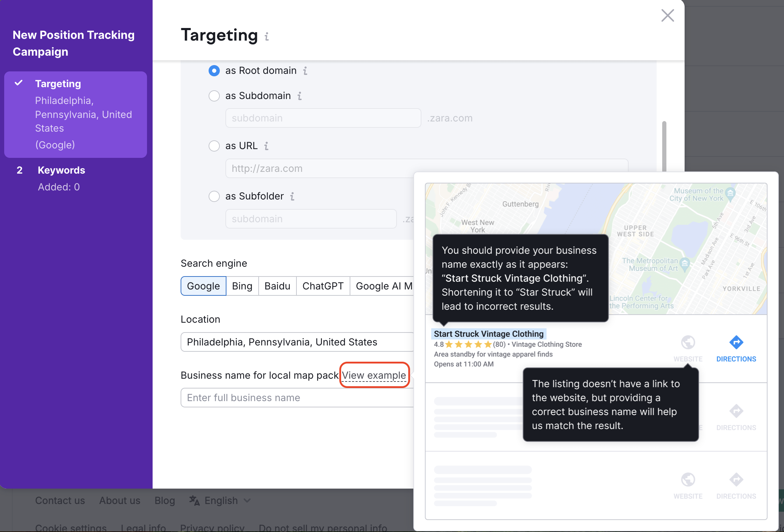Image resolution: width=784 pixels, height=532 pixels.
Task: Select as Subfolder radio button
Action: (x=214, y=196)
